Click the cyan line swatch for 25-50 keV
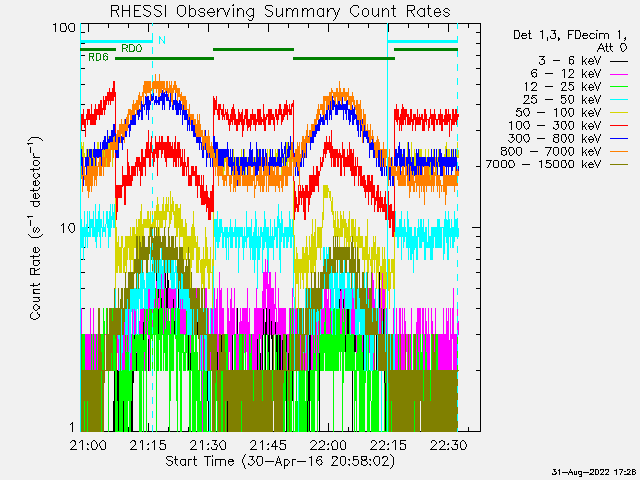 tap(619, 100)
